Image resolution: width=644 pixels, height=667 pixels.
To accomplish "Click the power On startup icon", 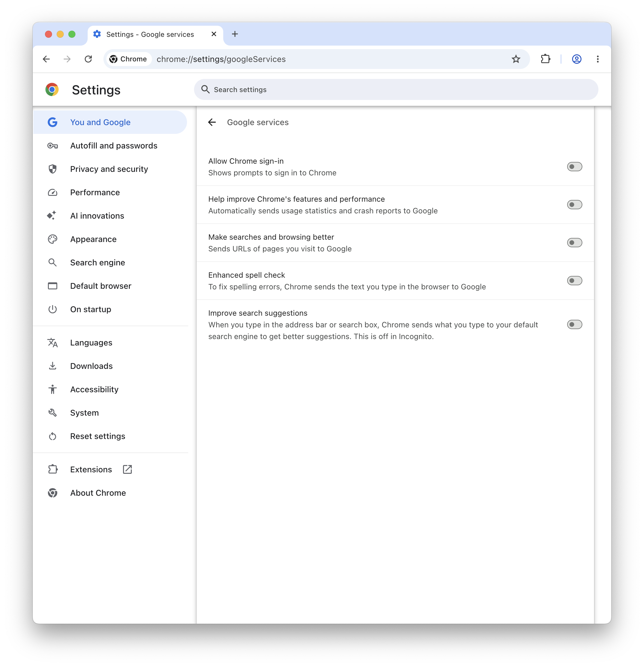I will pyautogui.click(x=52, y=309).
